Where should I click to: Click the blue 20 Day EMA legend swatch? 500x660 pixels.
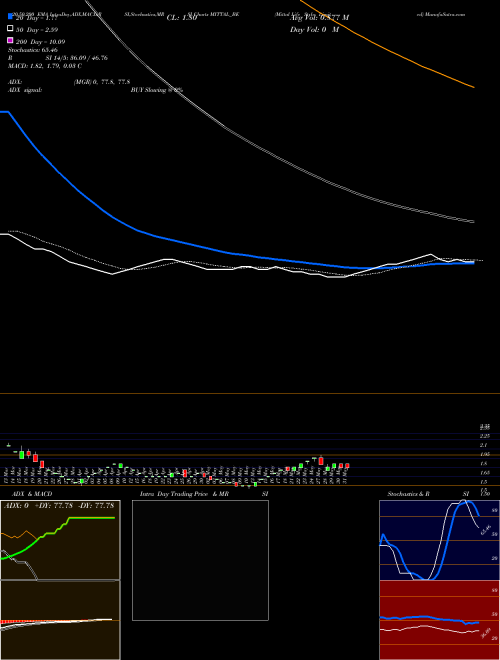click(x=10, y=16)
